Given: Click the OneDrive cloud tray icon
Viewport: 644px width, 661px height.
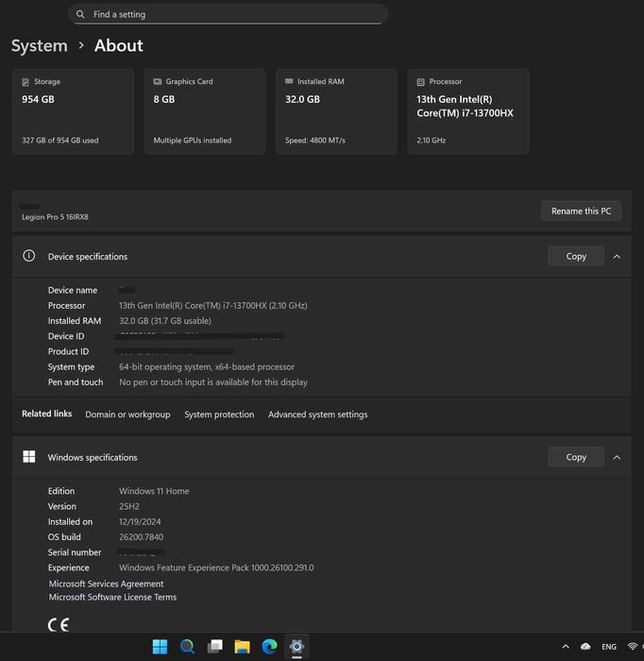Looking at the screenshot, I should tap(585, 646).
